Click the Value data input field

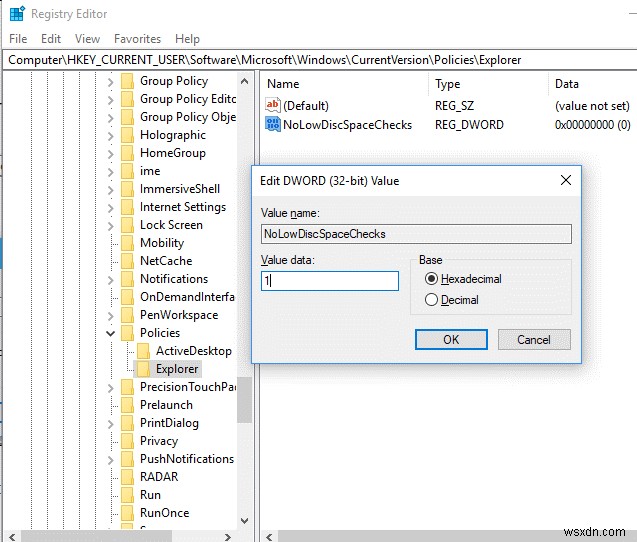(x=329, y=281)
